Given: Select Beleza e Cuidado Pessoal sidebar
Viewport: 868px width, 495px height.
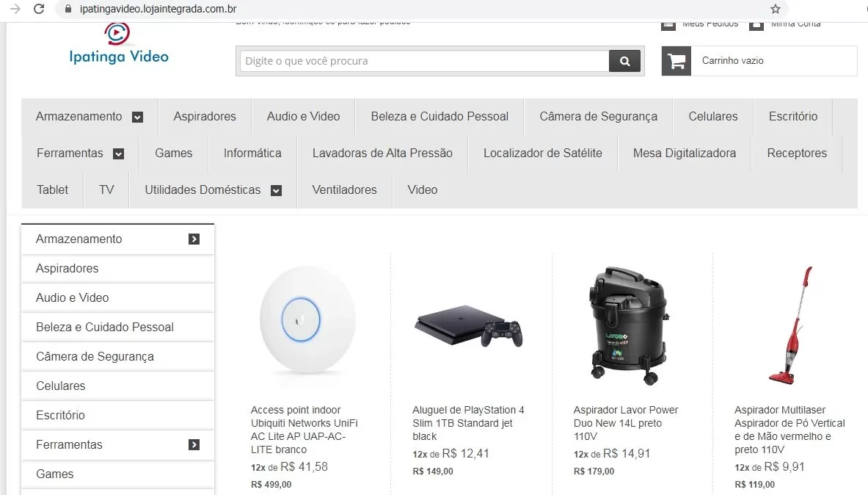Looking at the screenshot, I should [117, 327].
